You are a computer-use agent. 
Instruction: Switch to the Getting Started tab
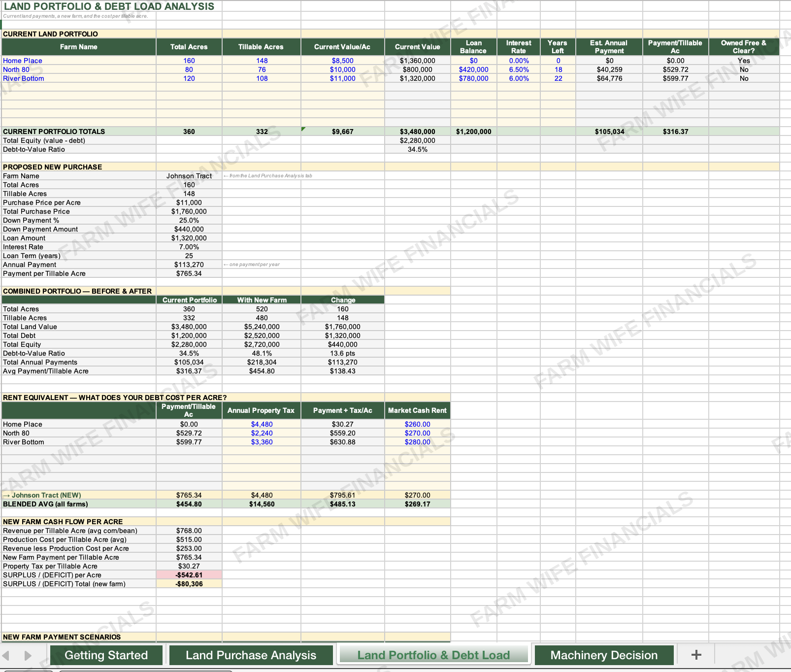coord(106,655)
